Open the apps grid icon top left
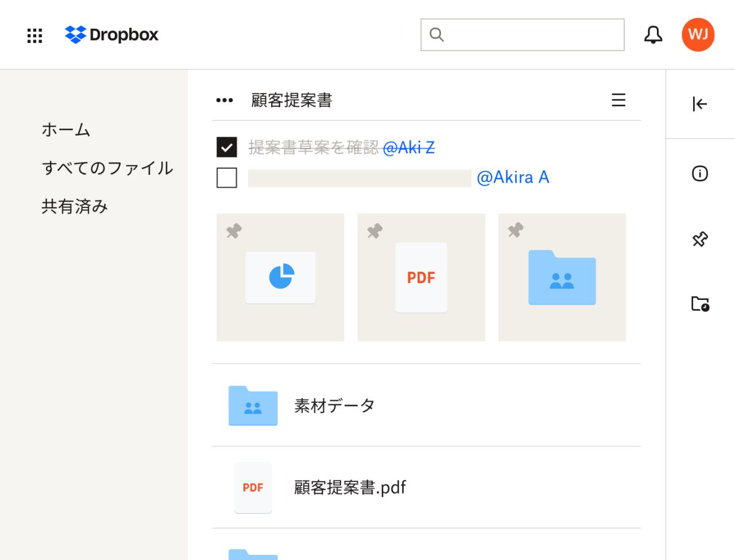 tap(34, 34)
